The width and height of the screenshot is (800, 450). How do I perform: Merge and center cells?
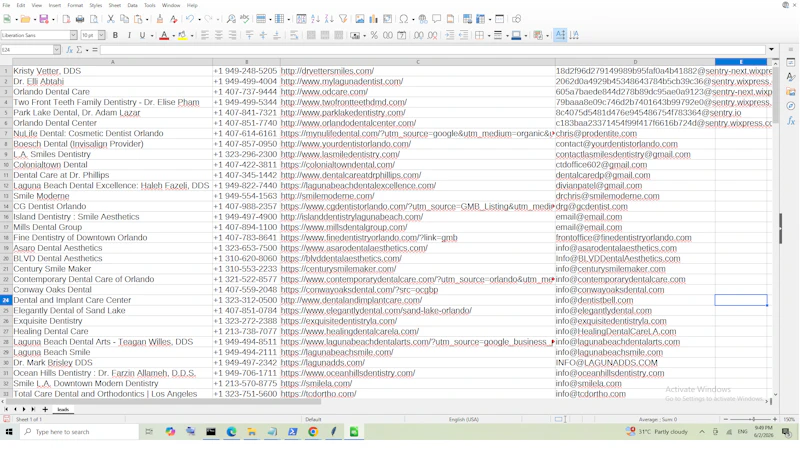[311, 35]
